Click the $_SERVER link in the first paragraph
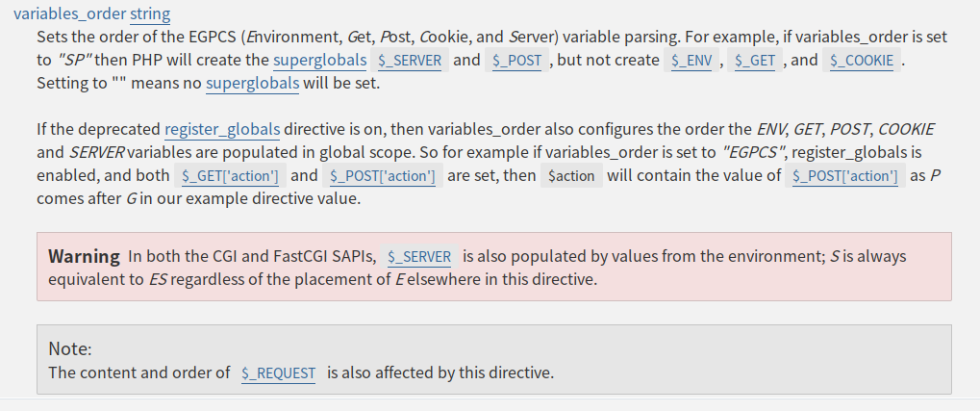980x411 pixels. pos(411,61)
